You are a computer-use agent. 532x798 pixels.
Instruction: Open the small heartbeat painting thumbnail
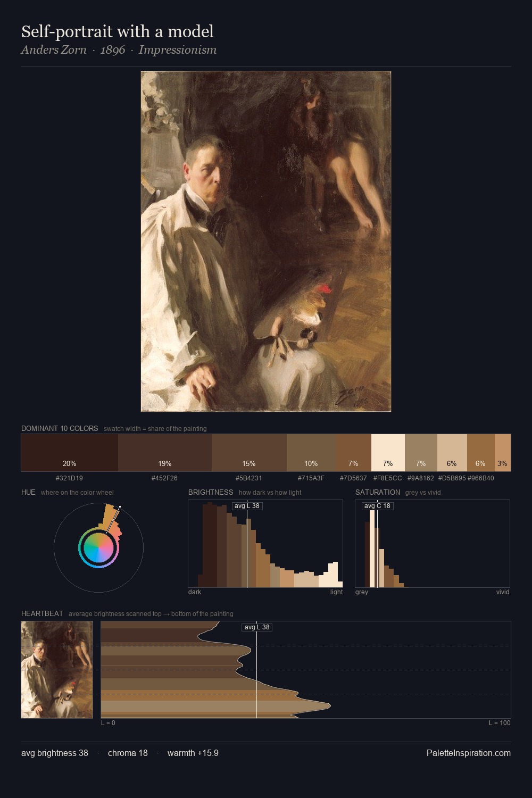(57, 670)
